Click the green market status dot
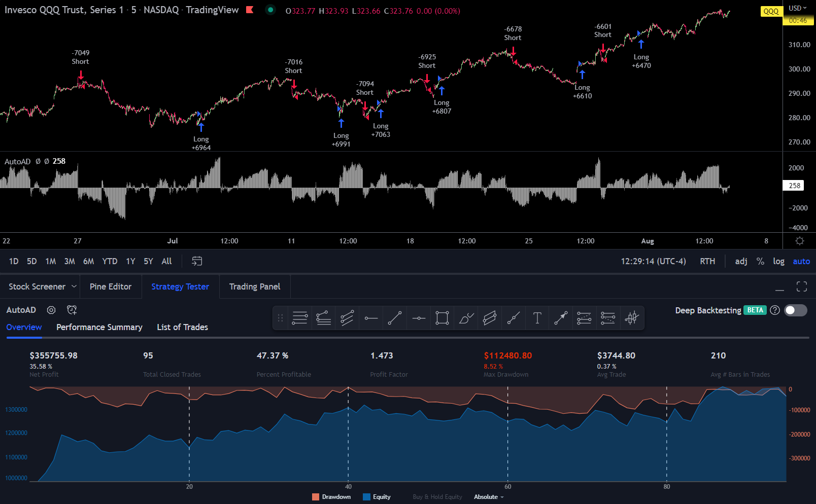The image size is (816, 504). (x=270, y=10)
